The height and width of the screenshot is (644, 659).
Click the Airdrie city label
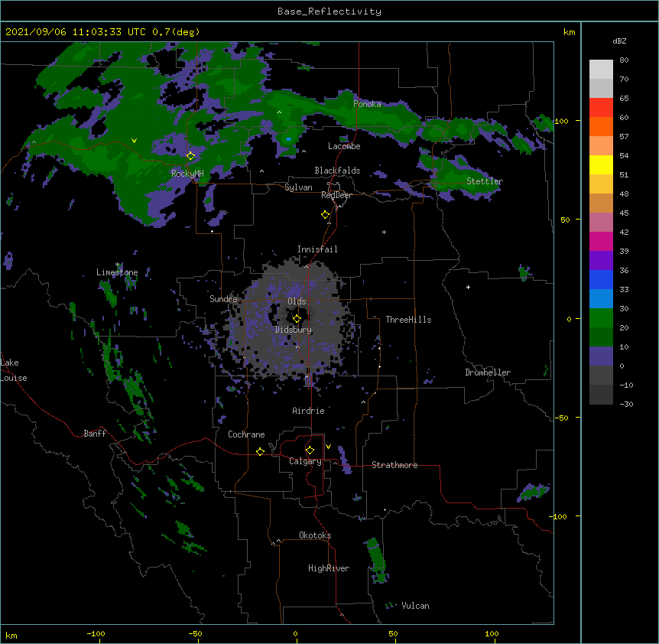point(309,411)
